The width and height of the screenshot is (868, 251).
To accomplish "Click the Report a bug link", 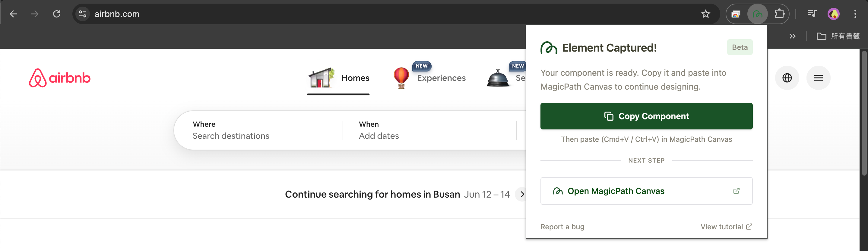I will pyautogui.click(x=562, y=227).
